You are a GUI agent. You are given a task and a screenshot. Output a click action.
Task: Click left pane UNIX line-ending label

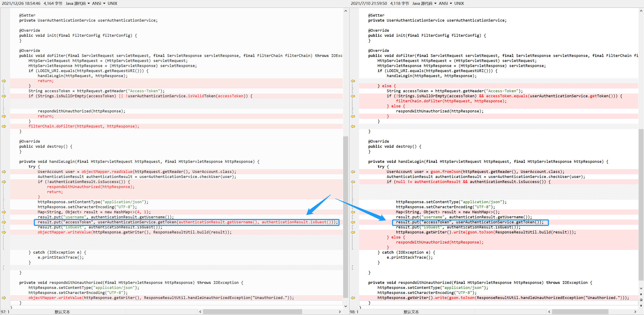(x=112, y=4)
